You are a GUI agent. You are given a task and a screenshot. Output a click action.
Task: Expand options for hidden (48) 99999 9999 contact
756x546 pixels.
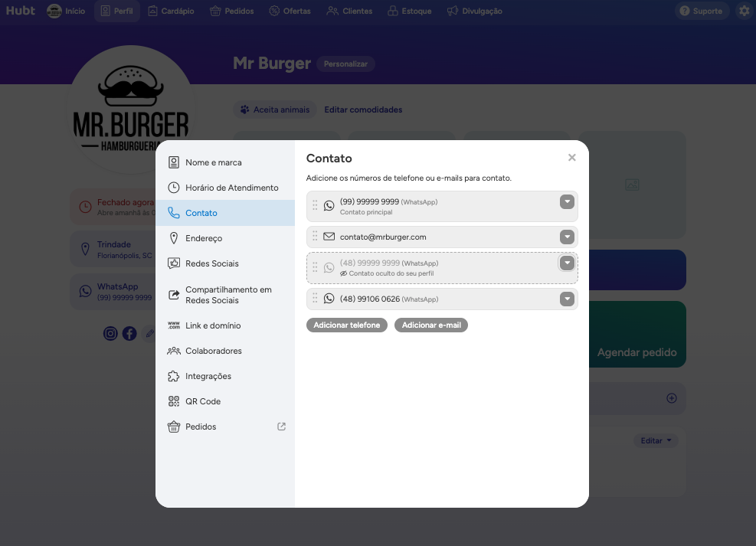[567, 263]
